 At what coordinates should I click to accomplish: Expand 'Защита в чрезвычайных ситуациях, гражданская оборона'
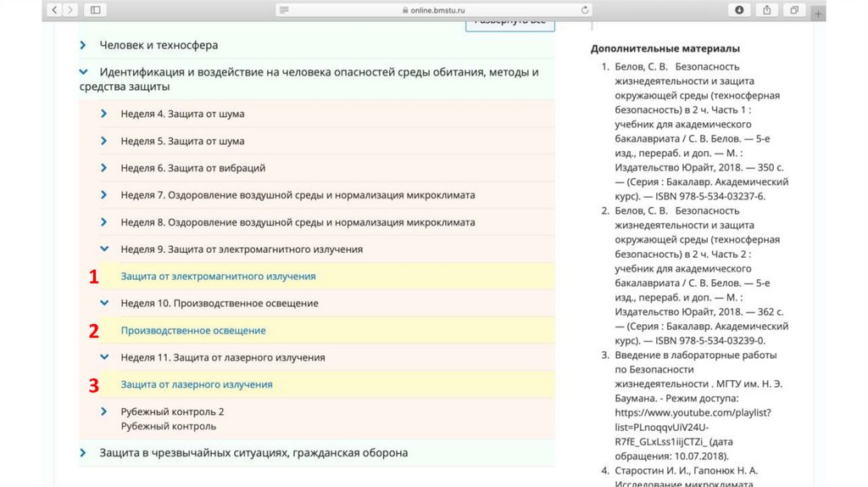(x=83, y=453)
